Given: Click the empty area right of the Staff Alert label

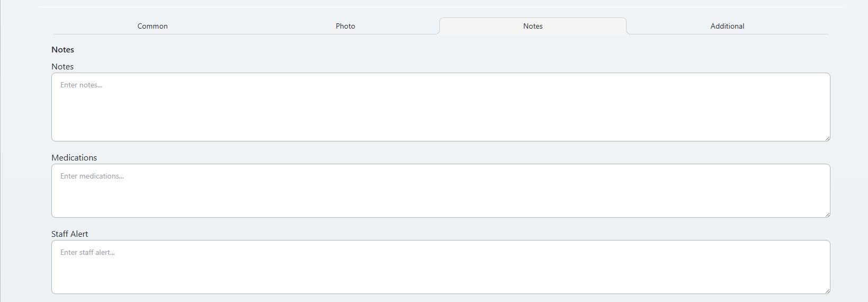Looking at the screenshot, I should click(x=459, y=234).
